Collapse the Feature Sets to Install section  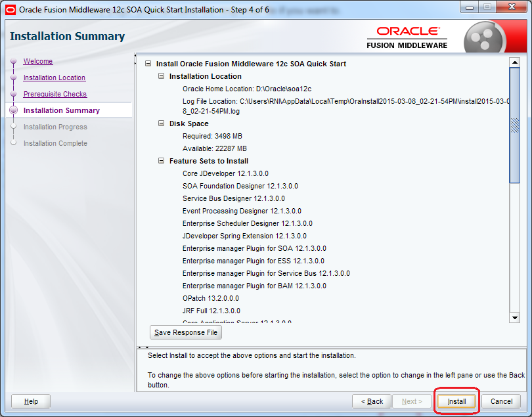(x=162, y=160)
